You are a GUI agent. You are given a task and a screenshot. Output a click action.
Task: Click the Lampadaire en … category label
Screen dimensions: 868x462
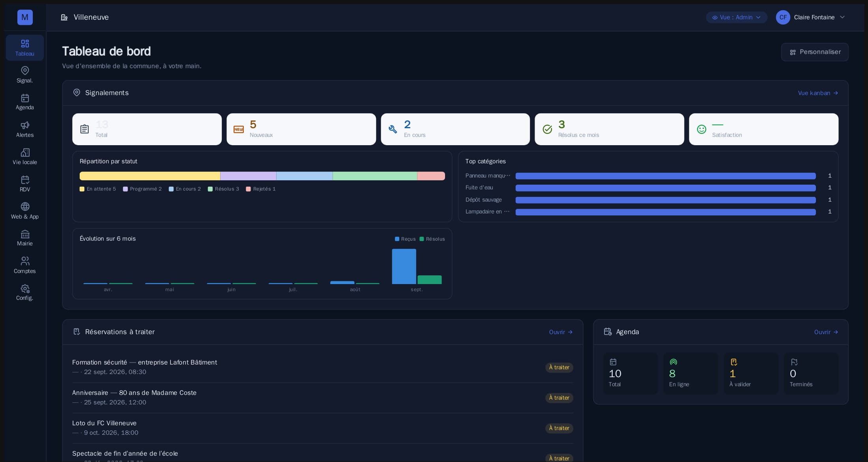(488, 211)
